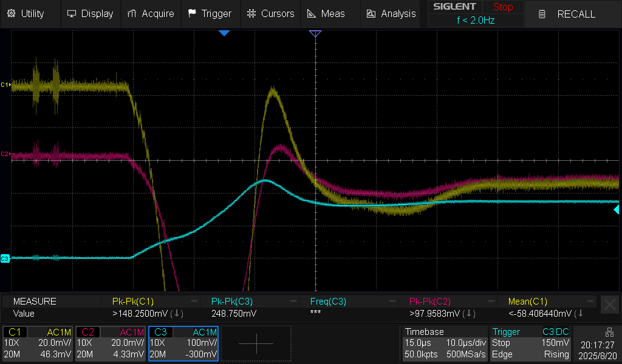622x364 pixels.
Task: Open the C1 channel settings box
Action: [x=38, y=343]
